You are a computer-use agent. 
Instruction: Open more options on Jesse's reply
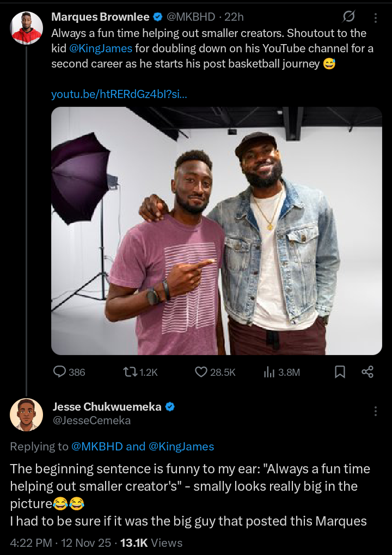(375, 411)
